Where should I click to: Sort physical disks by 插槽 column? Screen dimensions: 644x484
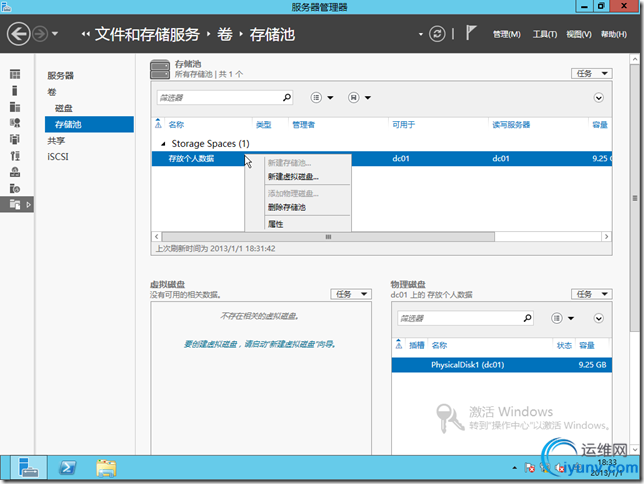tap(416, 345)
